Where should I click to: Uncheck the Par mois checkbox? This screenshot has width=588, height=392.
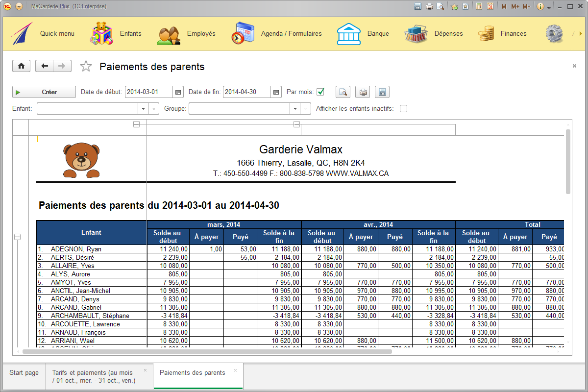coord(321,92)
